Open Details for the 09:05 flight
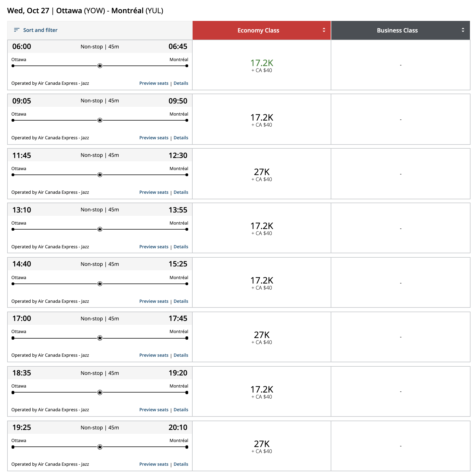The height and width of the screenshot is (474, 476). click(181, 138)
